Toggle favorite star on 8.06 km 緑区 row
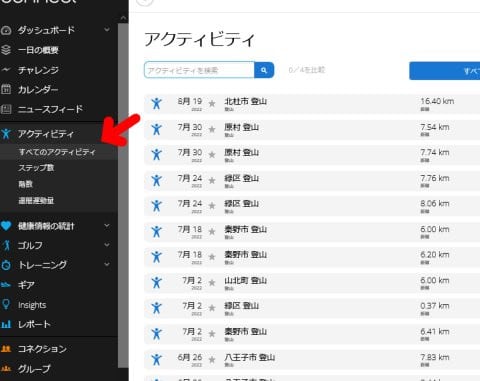This screenshot has height=381, width=480. point(212,206)
